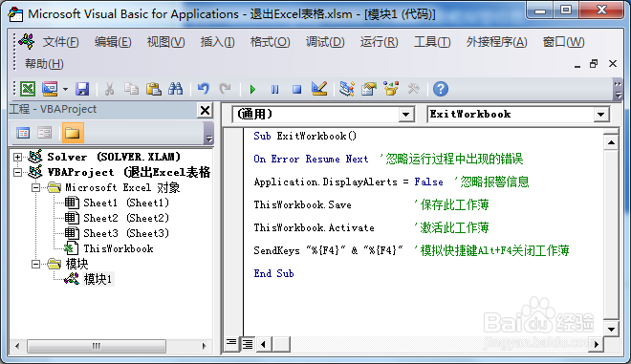Open the 运行(R) menu
Screen dimensions: 631x364
point(380,42)
